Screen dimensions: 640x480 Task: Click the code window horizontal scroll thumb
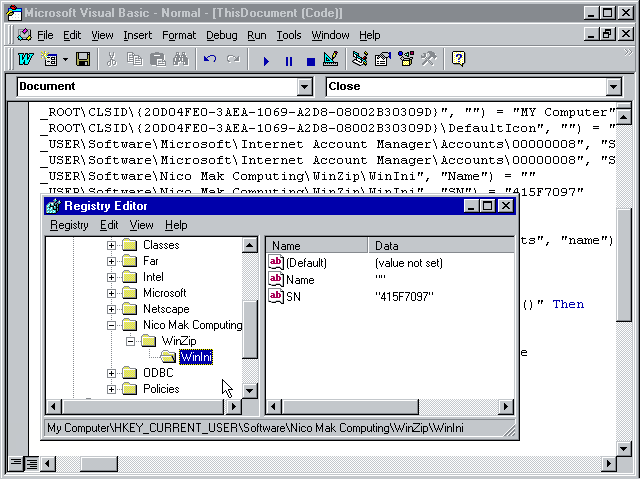pyautogui.click(x=99, y=464)
